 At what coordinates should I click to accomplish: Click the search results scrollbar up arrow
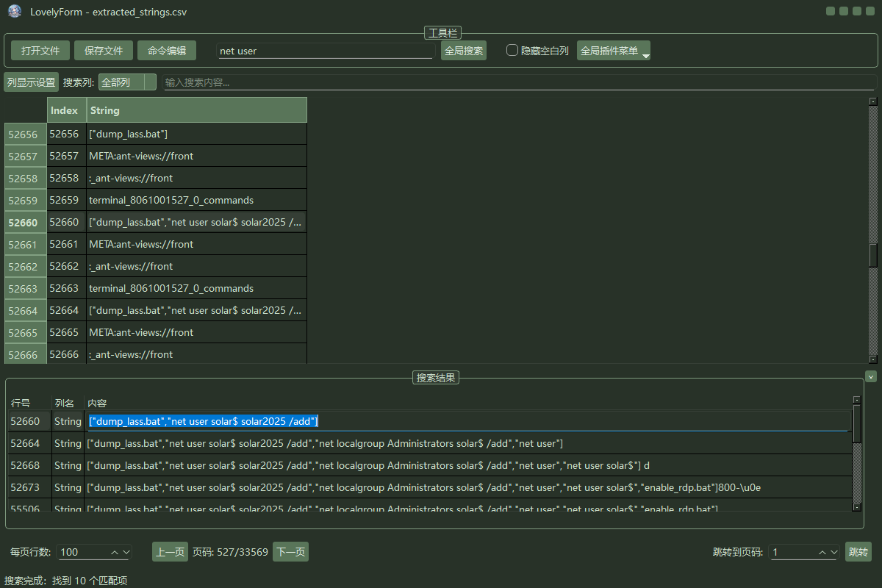tap(857, 400)
